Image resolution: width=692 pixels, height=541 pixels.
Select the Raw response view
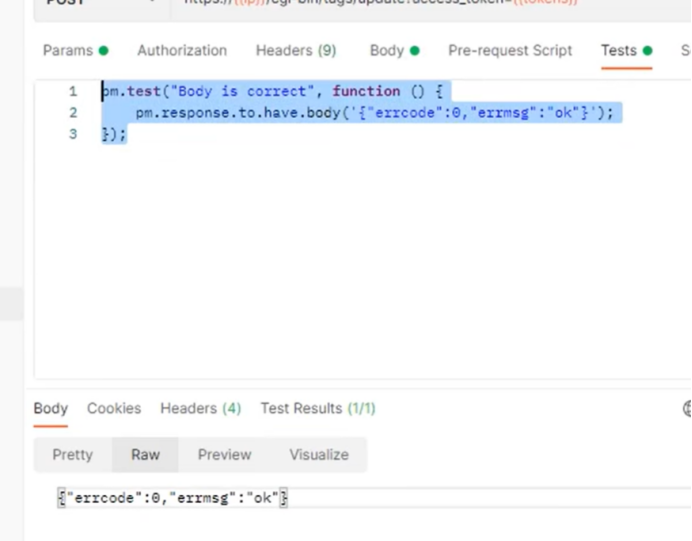point(145,455)
